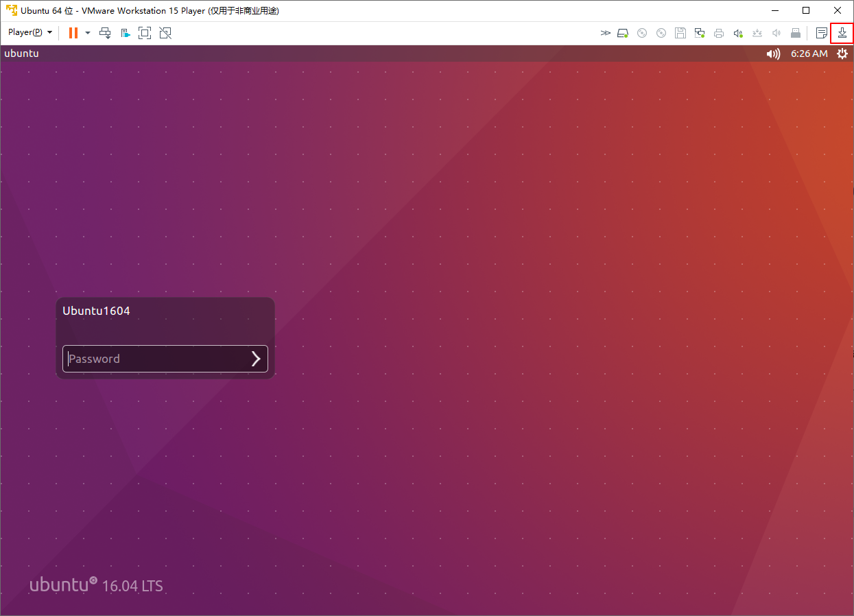
Task: Click the network adapter device icon
Action: point(700,32)
